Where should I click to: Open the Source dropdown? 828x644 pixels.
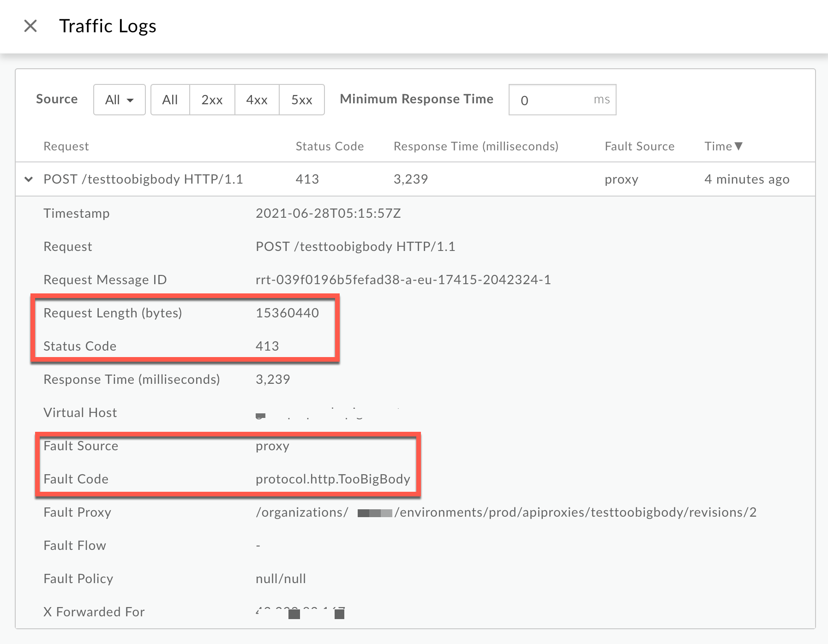(119, 100)
